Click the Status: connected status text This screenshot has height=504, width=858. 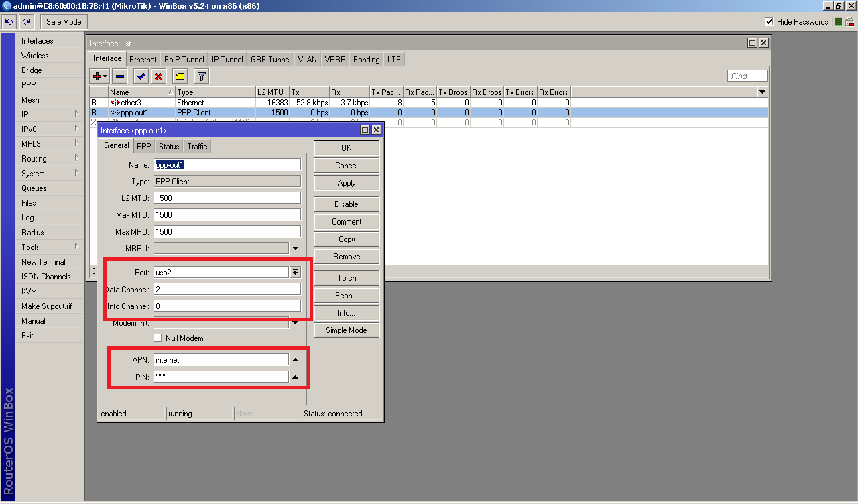click(333, 414)
